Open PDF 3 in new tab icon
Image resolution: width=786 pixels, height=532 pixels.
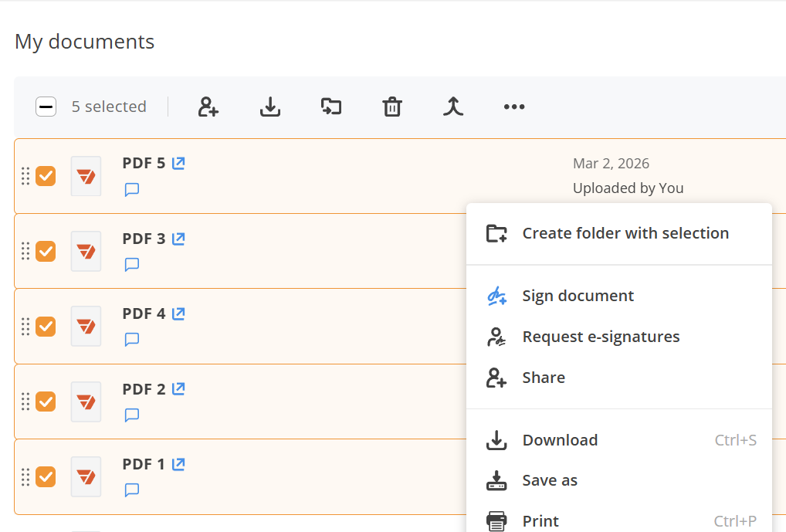click(178, 239)
